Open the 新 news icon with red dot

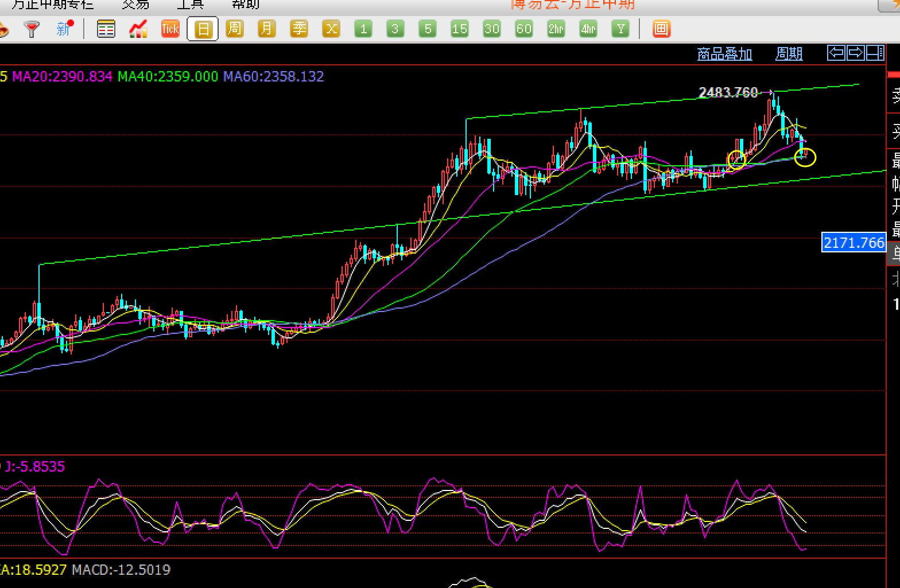pos(65,28)
